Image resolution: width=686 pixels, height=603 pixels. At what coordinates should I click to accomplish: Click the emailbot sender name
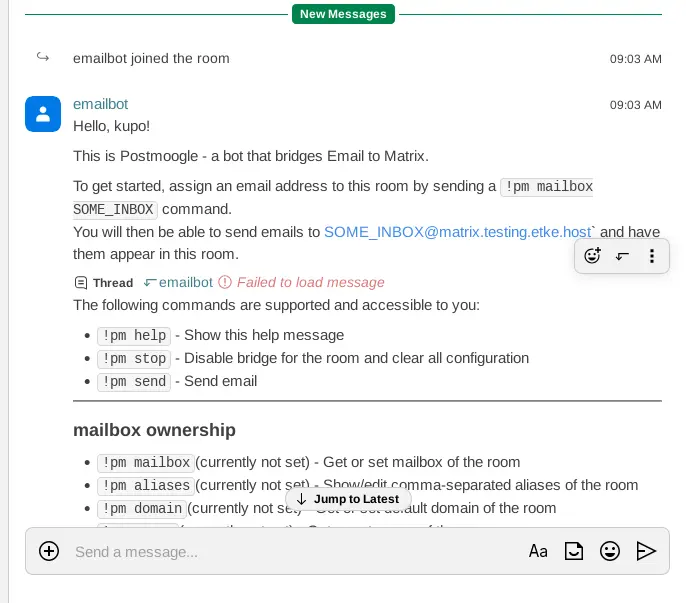pos(101,104)
